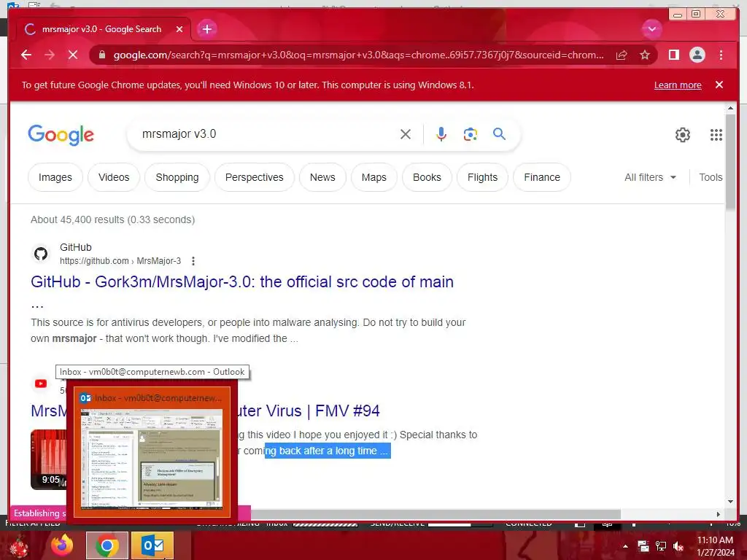
Task: Filter results by News
Action: (x=322, y=177)
